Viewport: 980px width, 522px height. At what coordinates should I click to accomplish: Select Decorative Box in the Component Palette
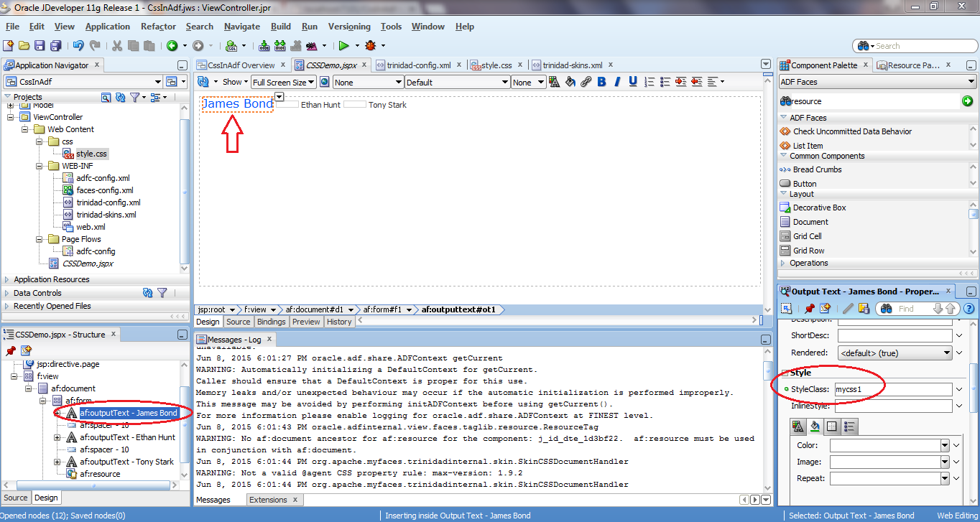(x=819, y=208)
